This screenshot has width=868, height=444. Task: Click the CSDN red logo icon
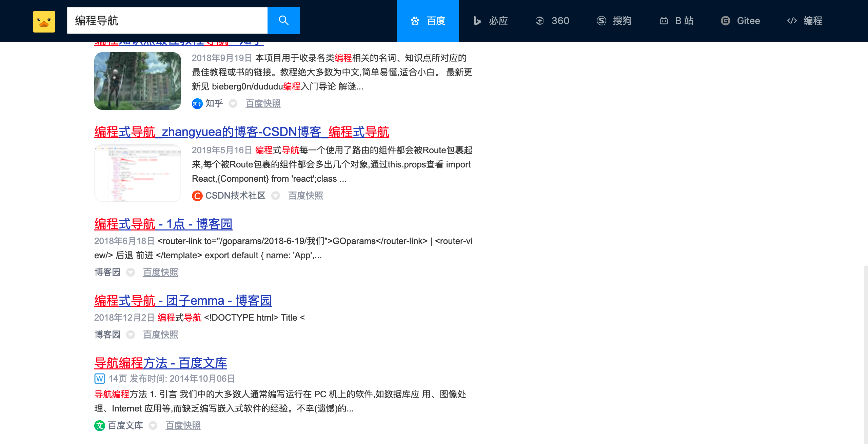(x=197, y=196)
